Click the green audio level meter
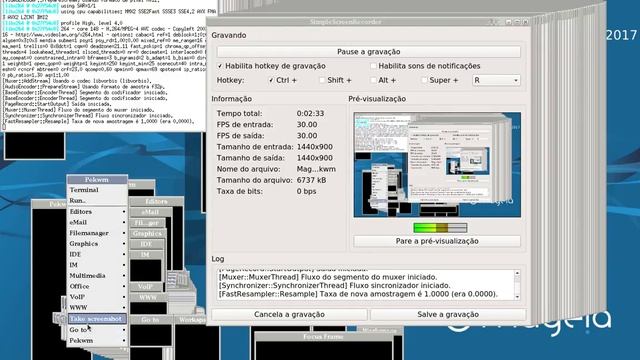The width and height of the screenshot is (640, 360). [x=440, y=228]
